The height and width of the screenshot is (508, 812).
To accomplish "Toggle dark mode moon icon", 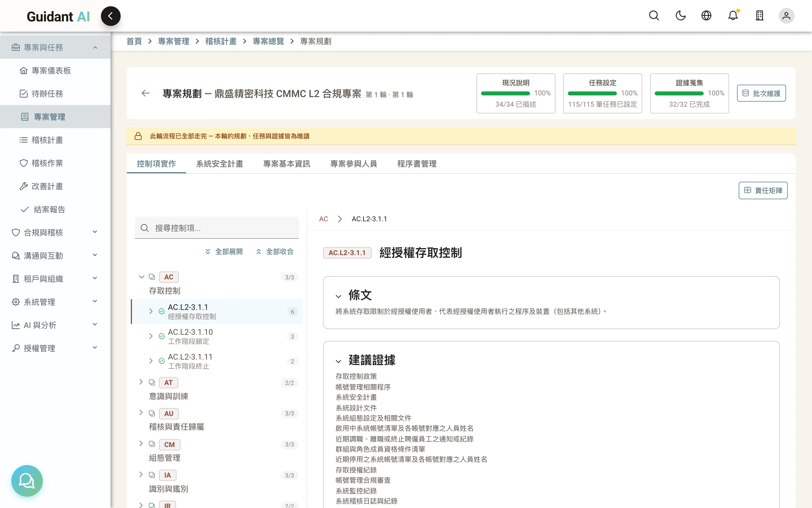I will coord(680,16).
